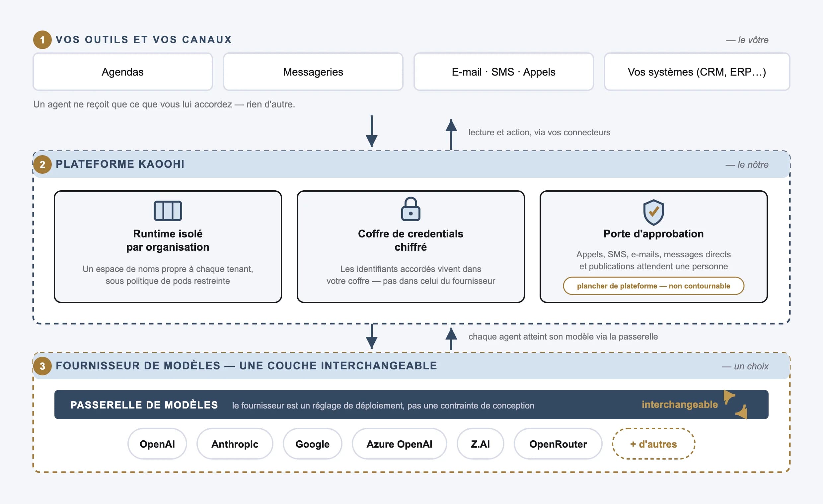823x504 pixels.
Task: Pick the Azure OpenAI provider pill
Action: click(x=399, y=444)
